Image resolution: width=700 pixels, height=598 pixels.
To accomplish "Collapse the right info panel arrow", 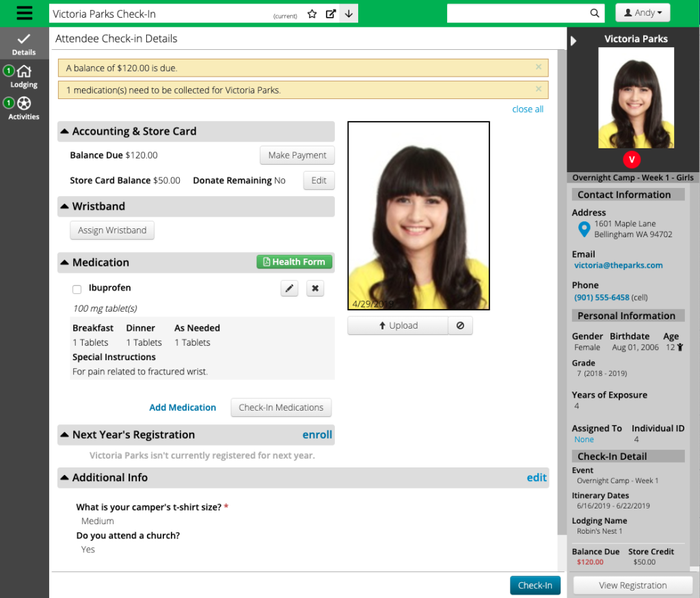I will [574, 41].
